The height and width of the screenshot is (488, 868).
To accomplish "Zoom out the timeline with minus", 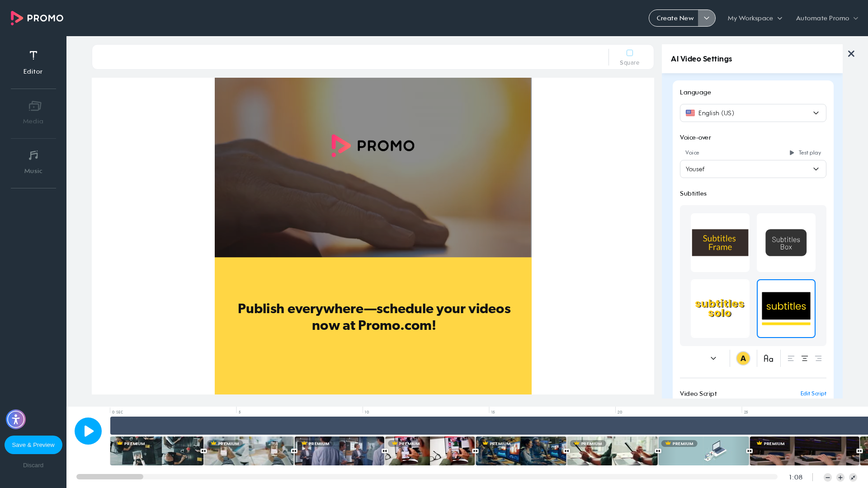I will click(x=828, y=478).
